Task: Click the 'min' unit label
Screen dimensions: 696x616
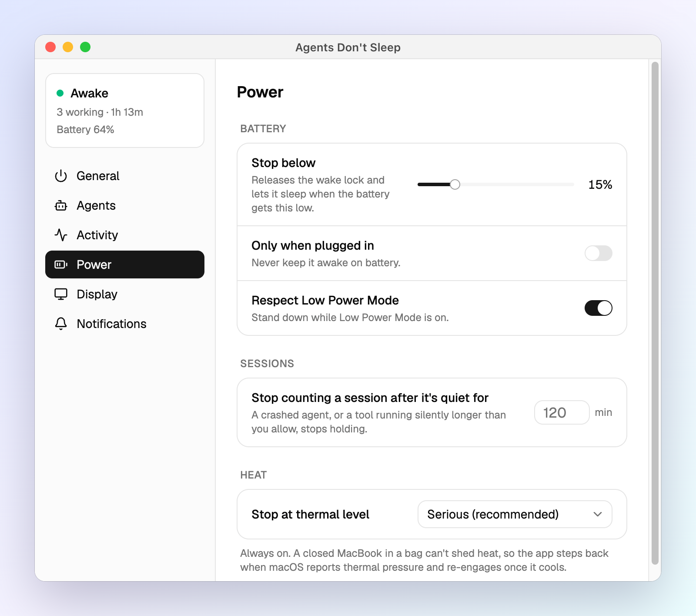Action: [603, 412]
